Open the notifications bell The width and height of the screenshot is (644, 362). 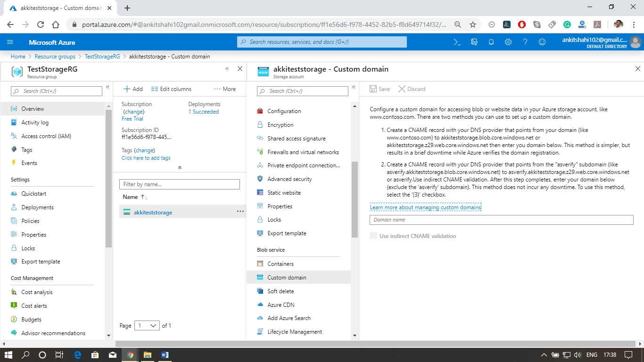(x=491, y=42)
